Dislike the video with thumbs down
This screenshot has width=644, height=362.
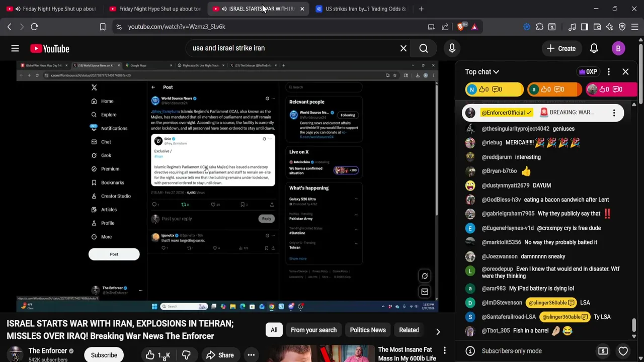tap(186, 355)
